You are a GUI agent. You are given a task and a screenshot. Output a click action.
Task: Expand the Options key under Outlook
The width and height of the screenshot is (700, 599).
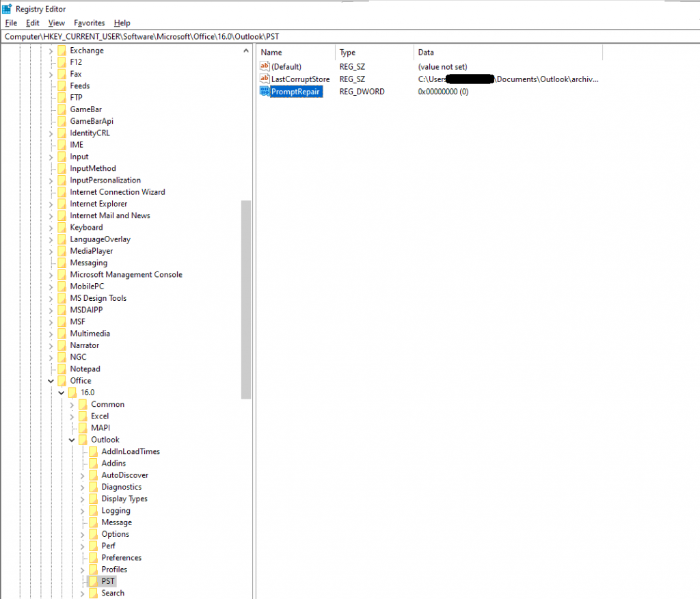coord(82,534)
